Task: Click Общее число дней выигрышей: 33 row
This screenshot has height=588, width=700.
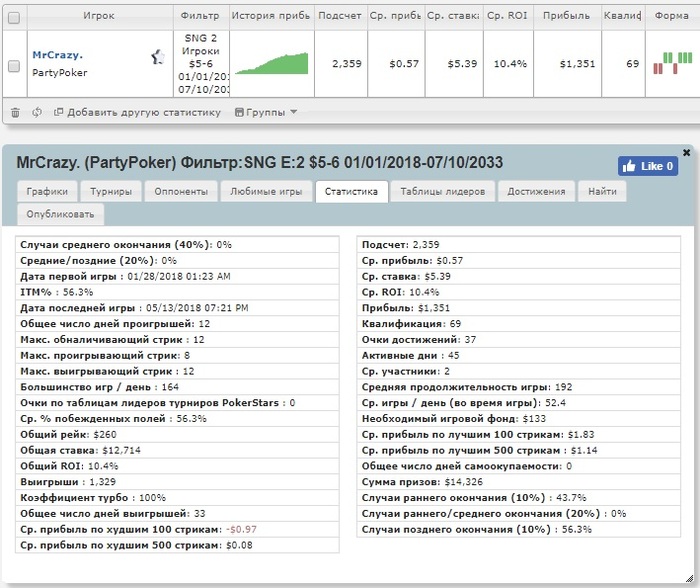Action: [177, 513]
